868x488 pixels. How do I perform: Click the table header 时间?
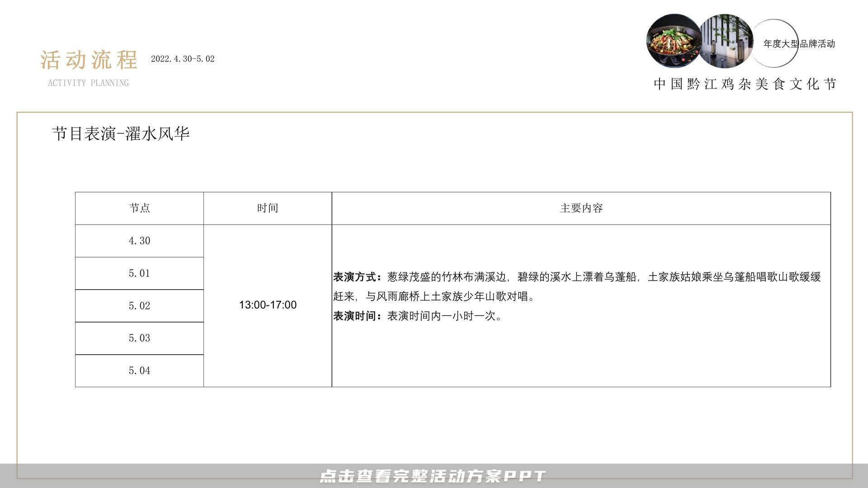pyautogui.click(x=268, y=208)
